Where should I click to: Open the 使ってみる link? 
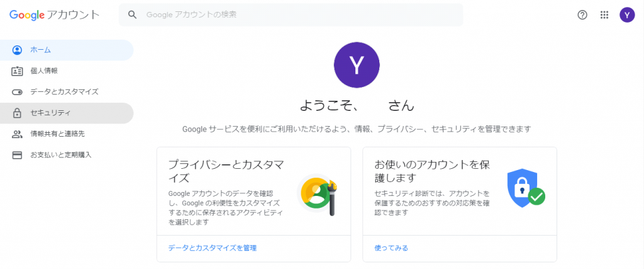391,248
